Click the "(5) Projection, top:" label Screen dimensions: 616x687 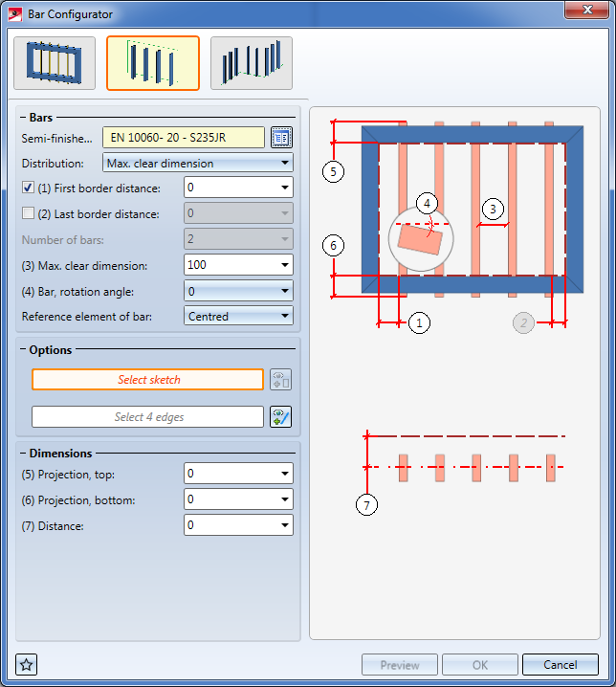click(x=68, y=475)
